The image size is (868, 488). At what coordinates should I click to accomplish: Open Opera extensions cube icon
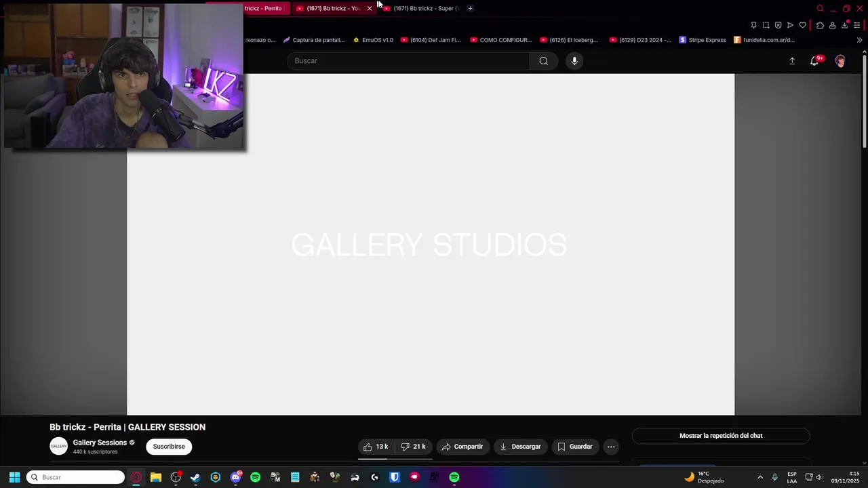click(x=820, y=26)
